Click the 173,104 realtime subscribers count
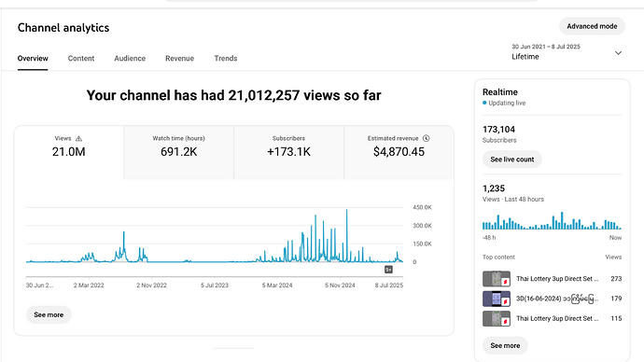 click(x=498, y=130)
